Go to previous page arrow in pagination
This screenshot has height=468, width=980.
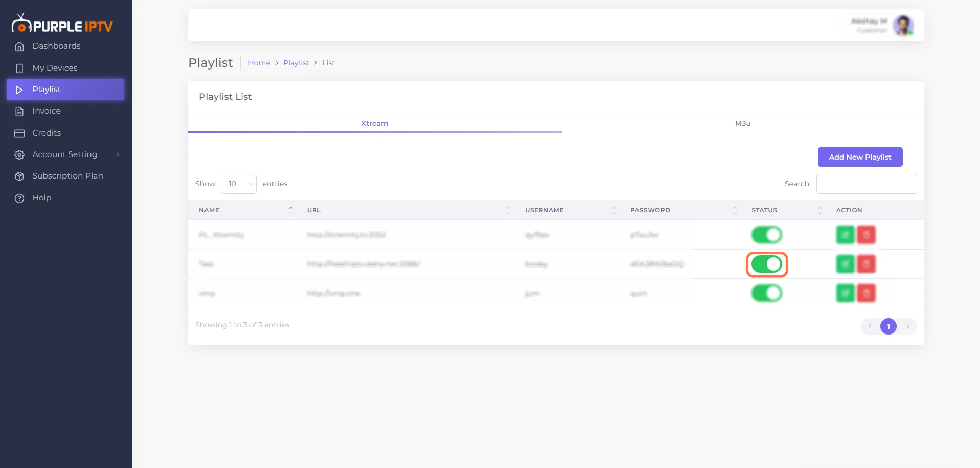pos(870,326)
